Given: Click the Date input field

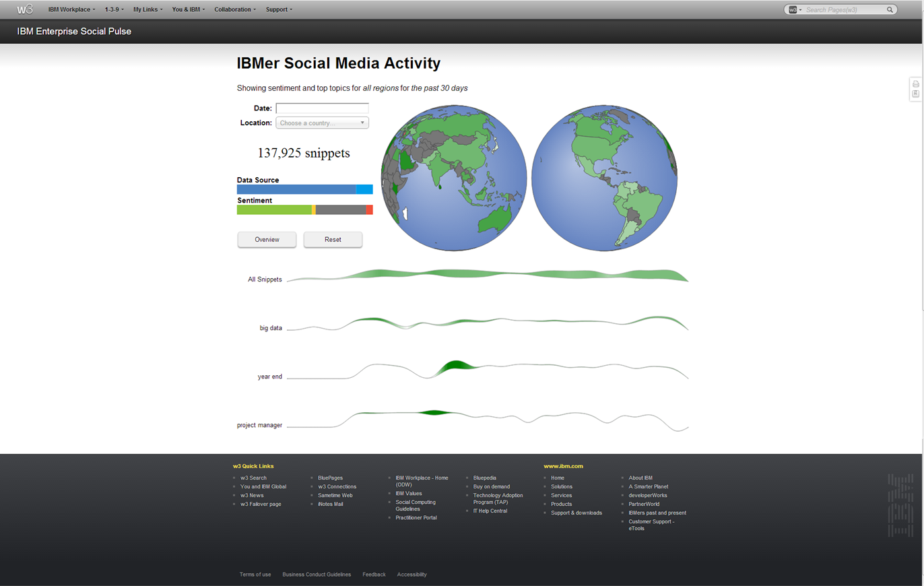Looking at the screenshot, I should coord(323,108).
